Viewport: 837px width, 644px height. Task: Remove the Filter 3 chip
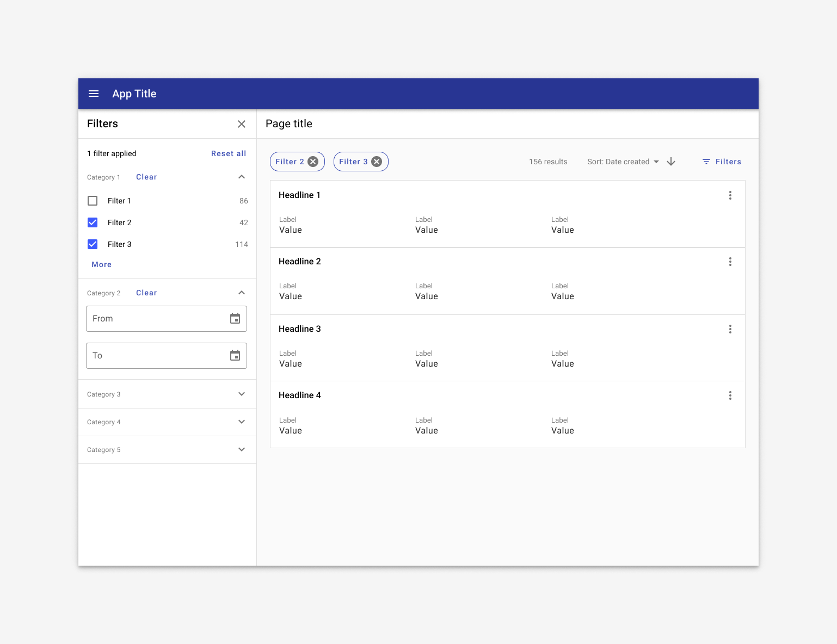pyautogui.click(x=377, y=162)
